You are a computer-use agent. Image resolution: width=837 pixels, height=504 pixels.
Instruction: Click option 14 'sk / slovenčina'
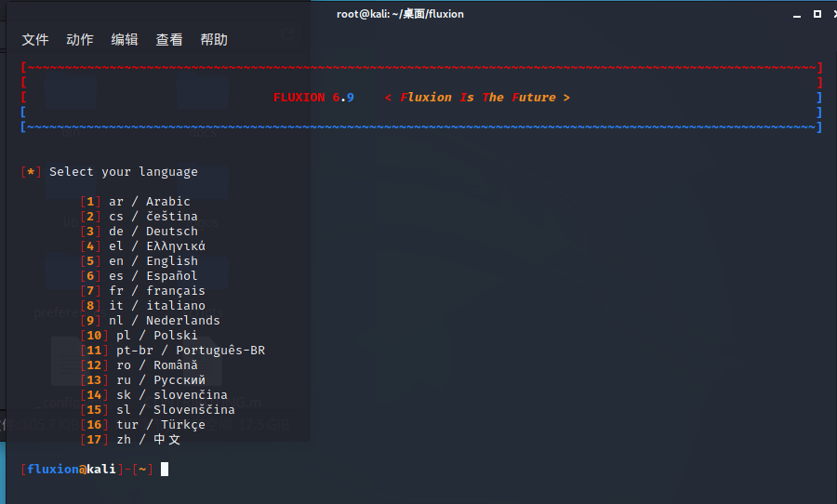pyautogui.click(x=153, y=394)
